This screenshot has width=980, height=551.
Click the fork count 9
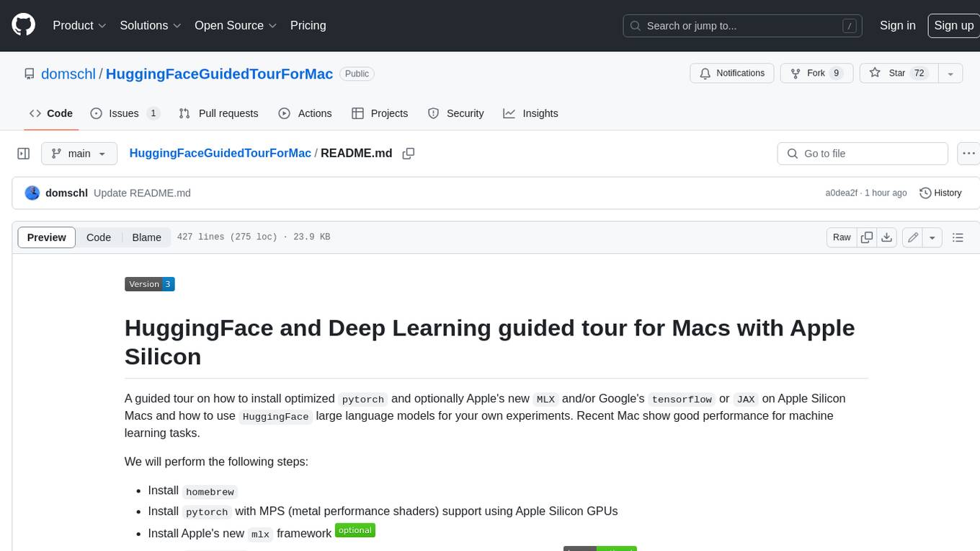tap(836, 74)
